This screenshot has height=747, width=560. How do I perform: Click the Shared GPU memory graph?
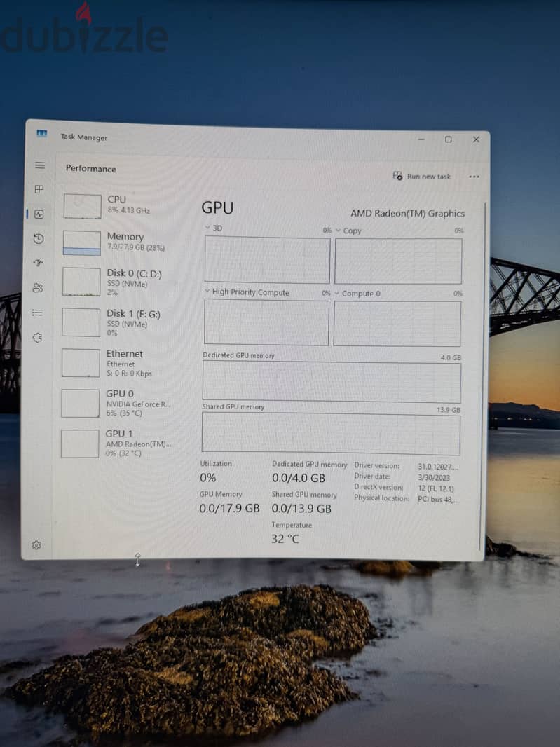pos(331,434)
